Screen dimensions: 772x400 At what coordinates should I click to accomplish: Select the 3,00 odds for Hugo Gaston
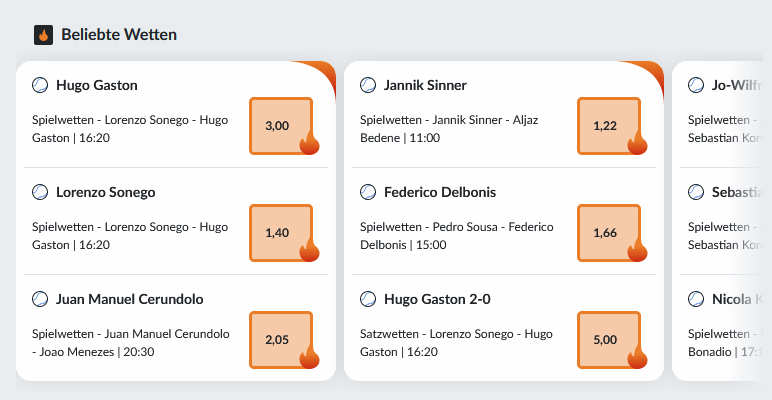click(281, 126)
